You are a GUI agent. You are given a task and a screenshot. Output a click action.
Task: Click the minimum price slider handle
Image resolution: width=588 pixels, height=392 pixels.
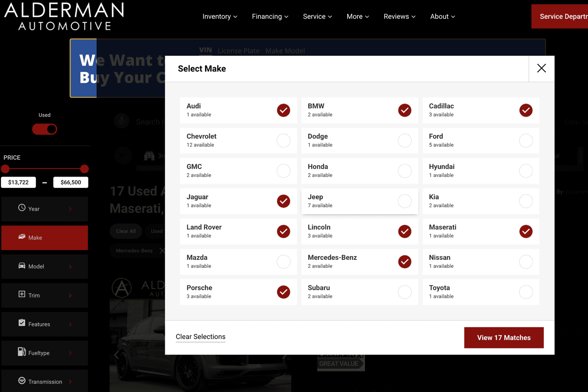[x=5, y=169]
